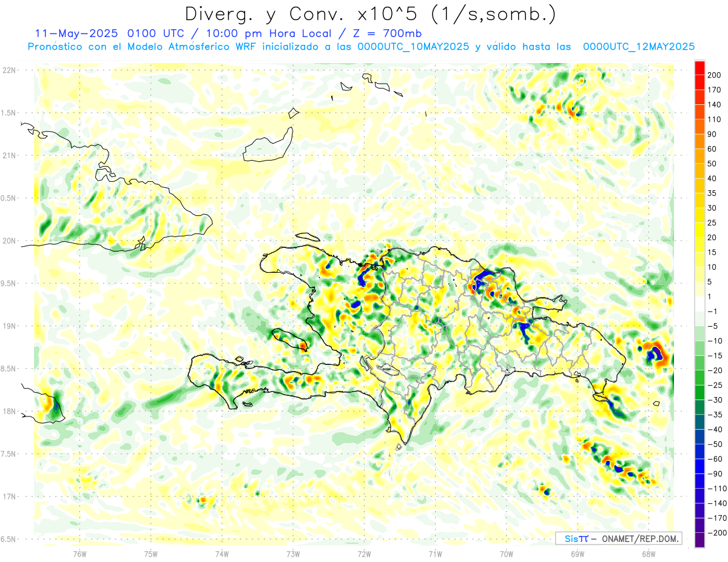Viewport: 728px width, 562px height.
Task: Click the colorbar value '-5'
Action: point(713,327)
